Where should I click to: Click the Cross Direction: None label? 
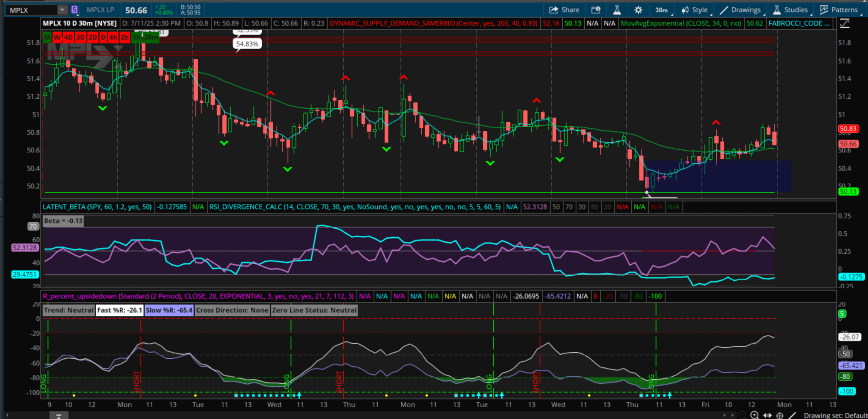(232, 310)
